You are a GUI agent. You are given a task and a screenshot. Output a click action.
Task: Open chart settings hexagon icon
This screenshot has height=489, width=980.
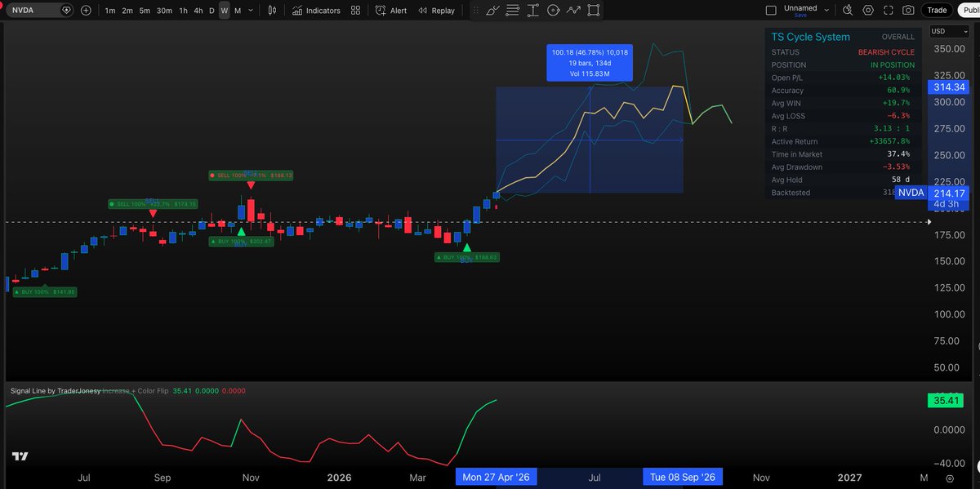(x=867, y=11)
